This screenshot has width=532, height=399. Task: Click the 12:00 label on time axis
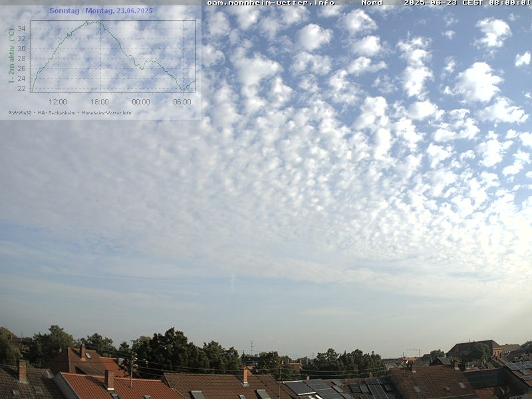58,102
